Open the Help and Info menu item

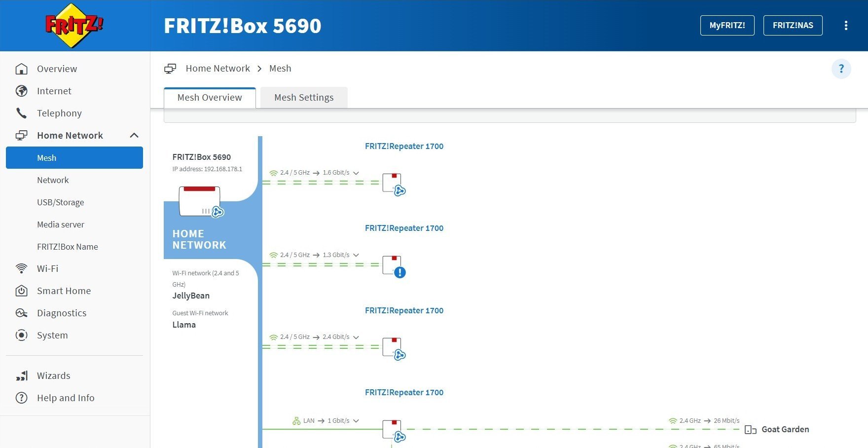pyautogui.click(x=66, y=398)
